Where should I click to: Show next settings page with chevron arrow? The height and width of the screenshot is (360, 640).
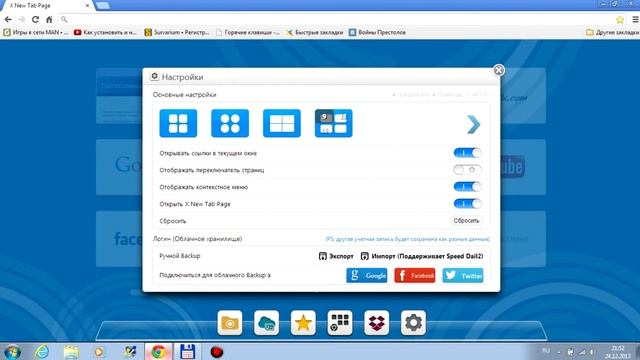tap(473, 124)
